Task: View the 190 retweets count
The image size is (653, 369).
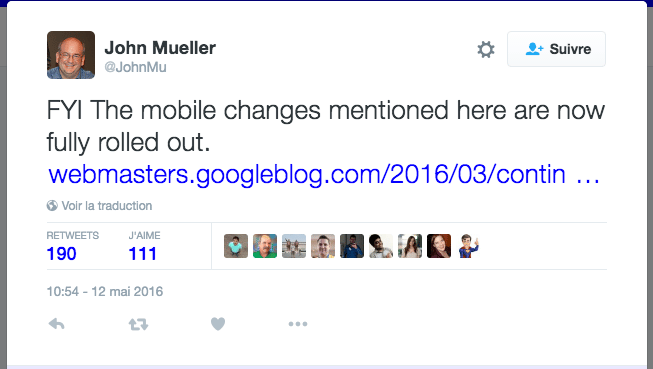Action: point(62,254)
